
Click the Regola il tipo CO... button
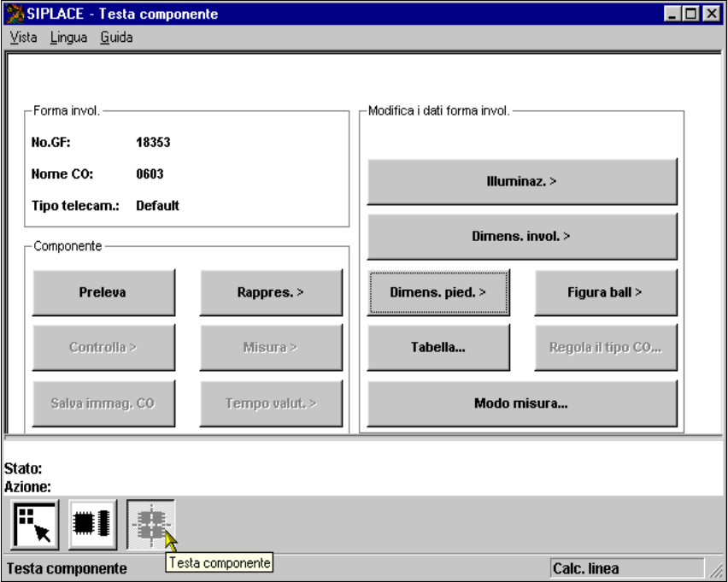pyautogui.click(x=605, y=347)
